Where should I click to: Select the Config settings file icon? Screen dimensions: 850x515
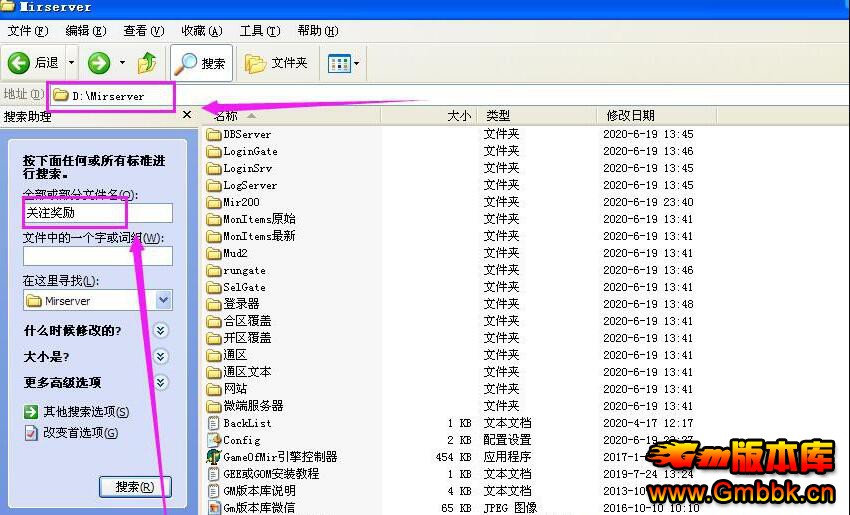coord(214,440)
